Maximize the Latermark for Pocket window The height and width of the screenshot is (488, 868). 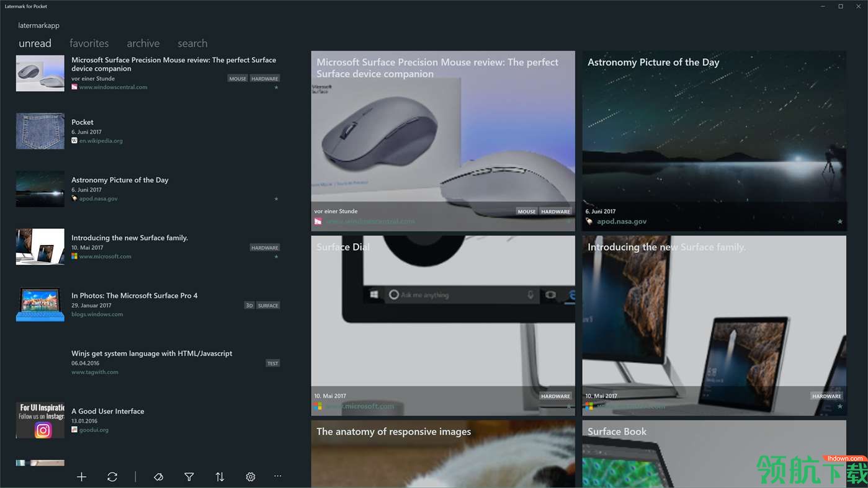pos(841,6)
